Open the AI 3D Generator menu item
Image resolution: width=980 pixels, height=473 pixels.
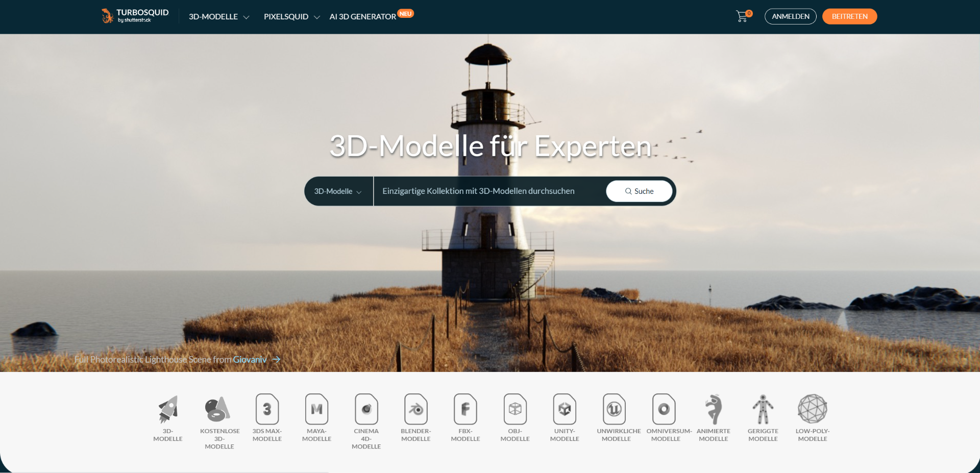(x=363, y=17)
